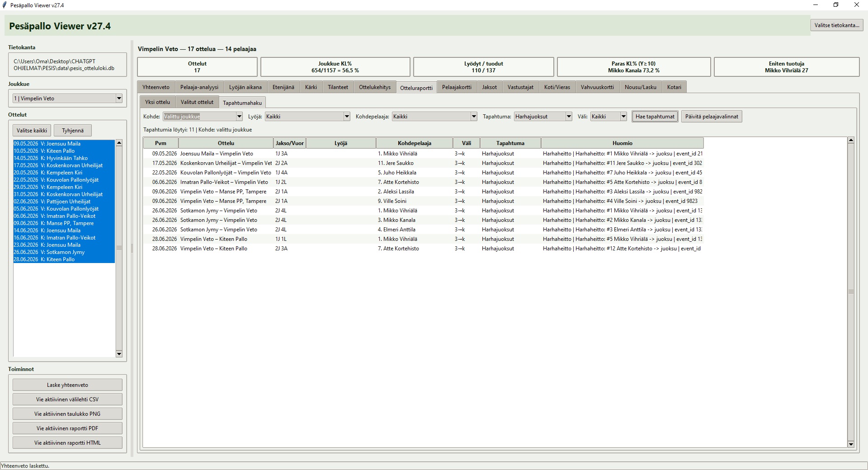Select the Tapahtumahaku sub-tab

pos(242,103)
